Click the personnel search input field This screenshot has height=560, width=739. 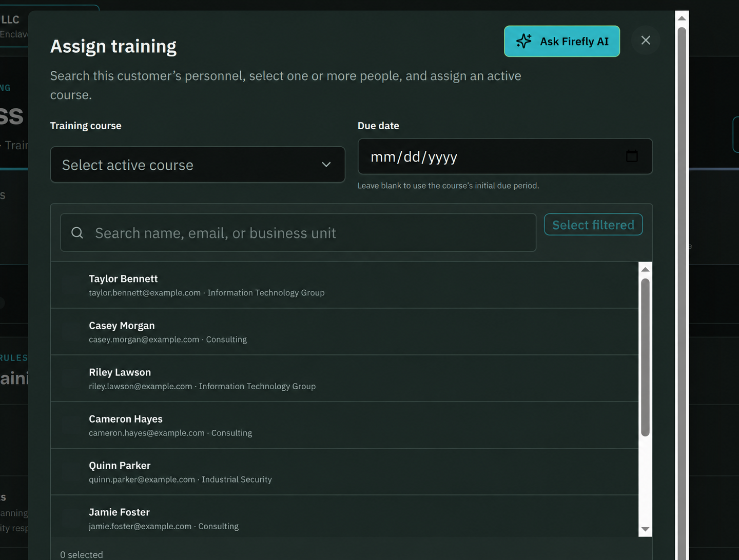coord(298,233)
